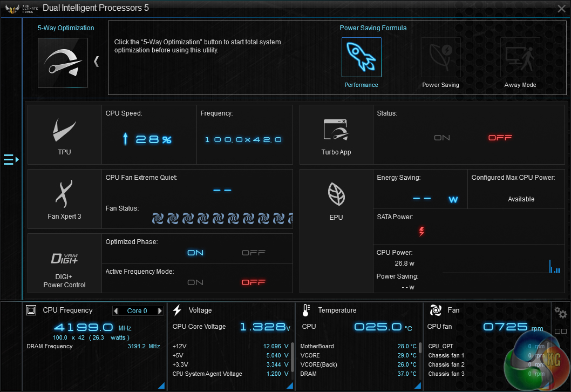Expand the left side menu
Image resolution: width=571 pixels, height=392 pixels.
(11, 159)
